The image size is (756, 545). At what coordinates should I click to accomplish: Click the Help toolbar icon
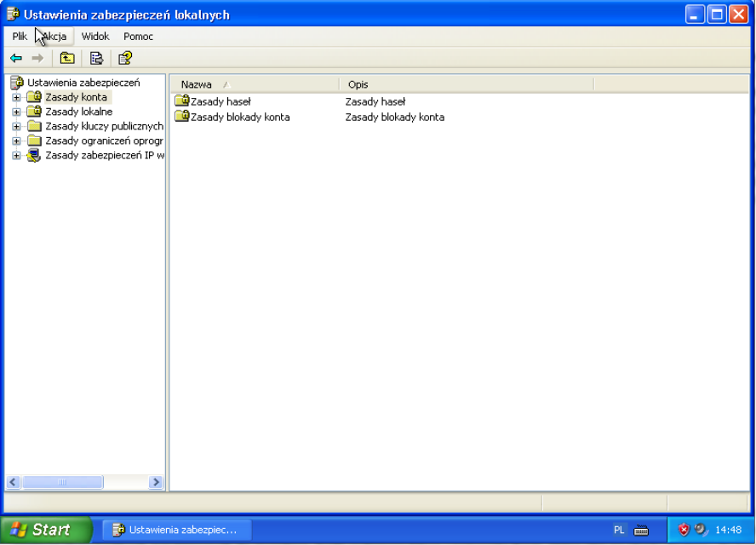coord(125,58)
